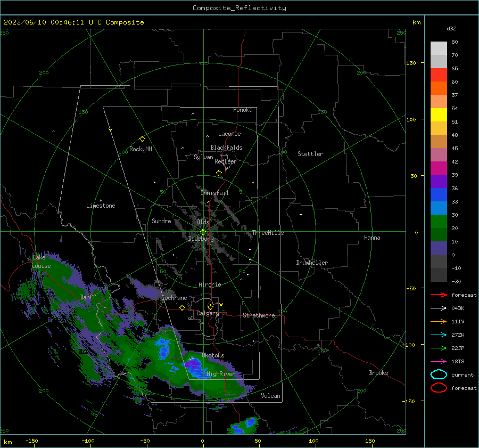Pick the light blue 30-33 dBZ swatch

tap(439, 208)
